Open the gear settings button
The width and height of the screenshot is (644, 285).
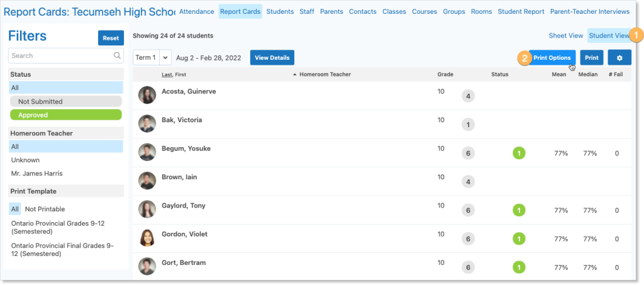click(619, 58)
